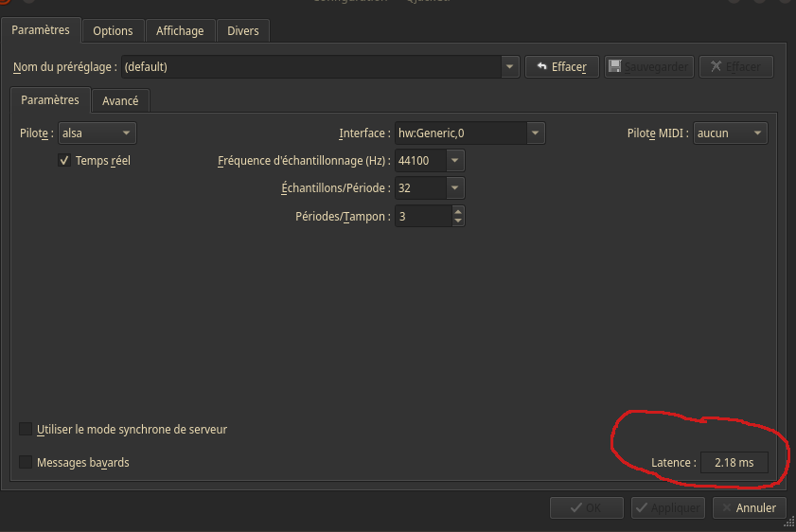Viewport: 796px width, 532px height.
Task: Click the Effacer button with arrow icon
Action: click(562, 67)
